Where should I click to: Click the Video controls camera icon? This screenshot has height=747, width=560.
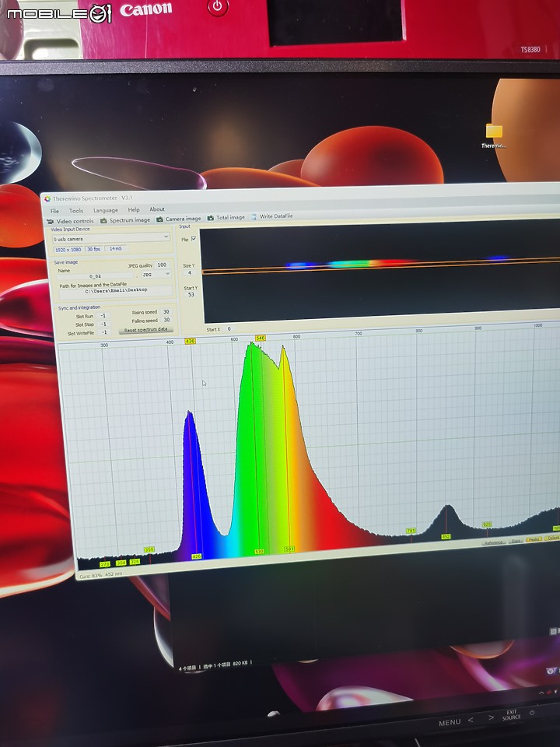click(51, 222)
